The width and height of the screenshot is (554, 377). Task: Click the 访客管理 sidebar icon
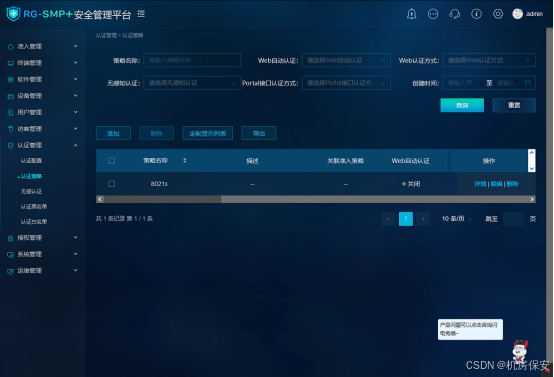(11, 129)
